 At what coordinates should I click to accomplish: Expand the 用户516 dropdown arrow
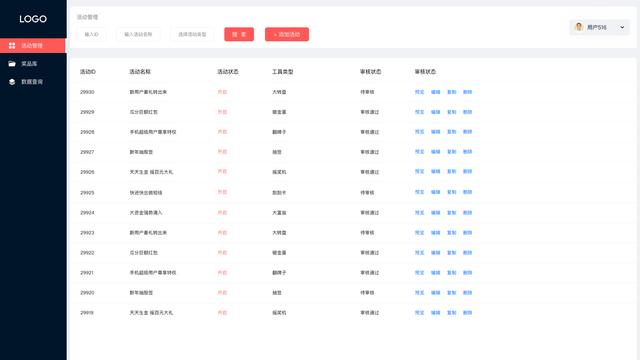pyautogui.click(x=622, y=27)
